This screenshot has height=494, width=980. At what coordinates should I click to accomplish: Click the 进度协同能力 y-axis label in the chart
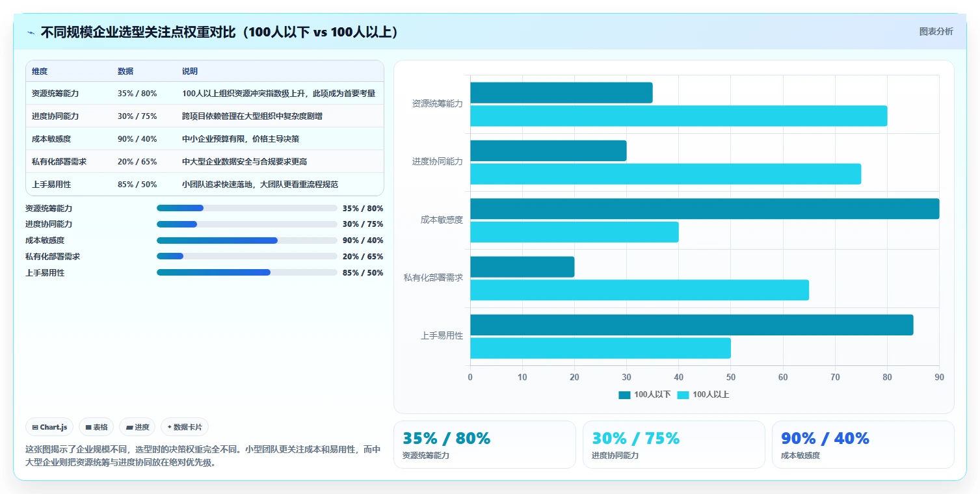[438, 162]
